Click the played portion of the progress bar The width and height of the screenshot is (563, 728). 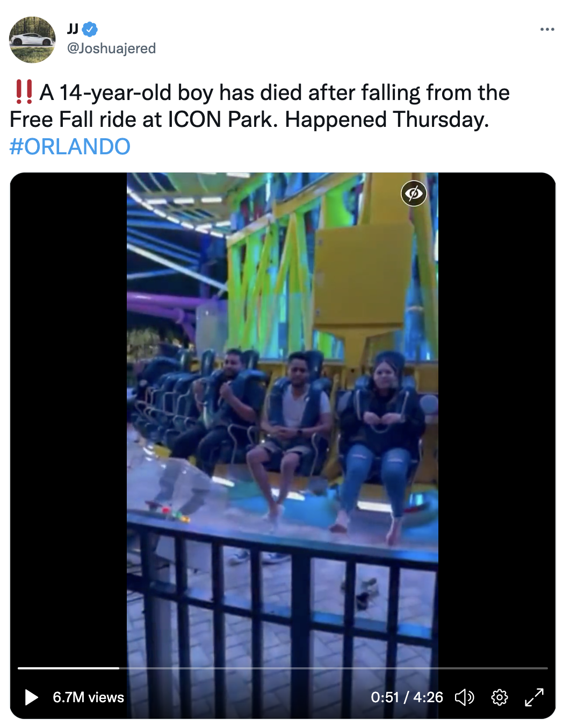coord(68,668)
